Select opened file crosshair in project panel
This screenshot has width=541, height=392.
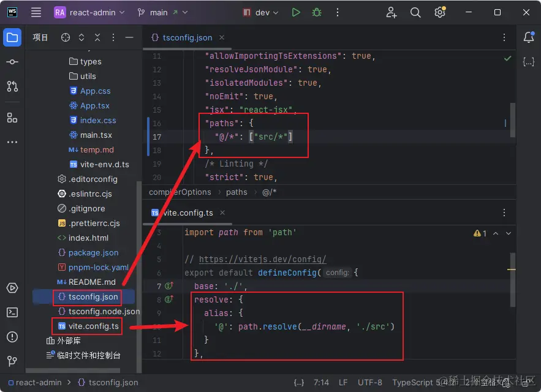65,37
